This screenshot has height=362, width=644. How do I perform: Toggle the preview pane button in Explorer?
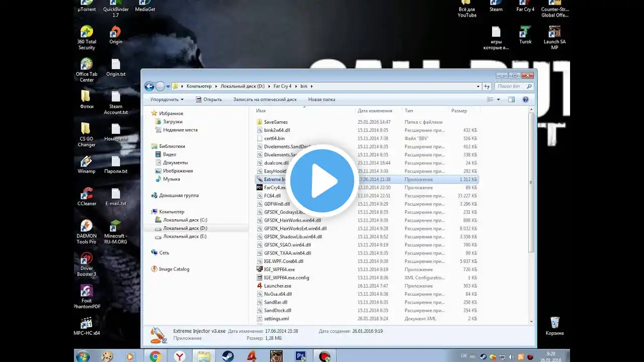[512, 100]
